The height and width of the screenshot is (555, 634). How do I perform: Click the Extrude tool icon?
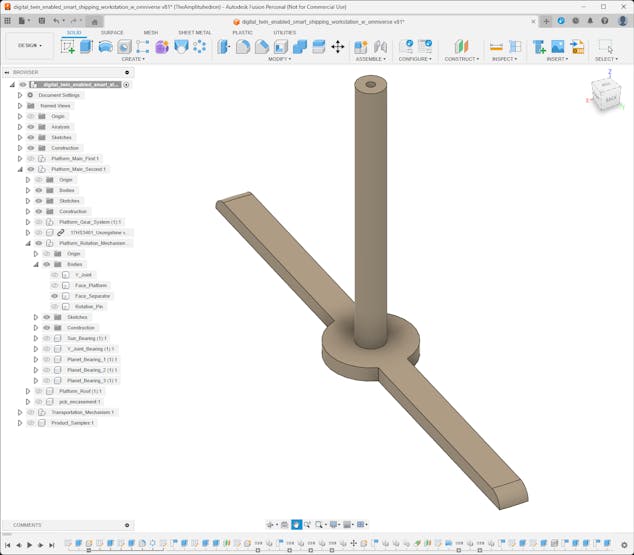pyautogui.click(x=86, y=47)
